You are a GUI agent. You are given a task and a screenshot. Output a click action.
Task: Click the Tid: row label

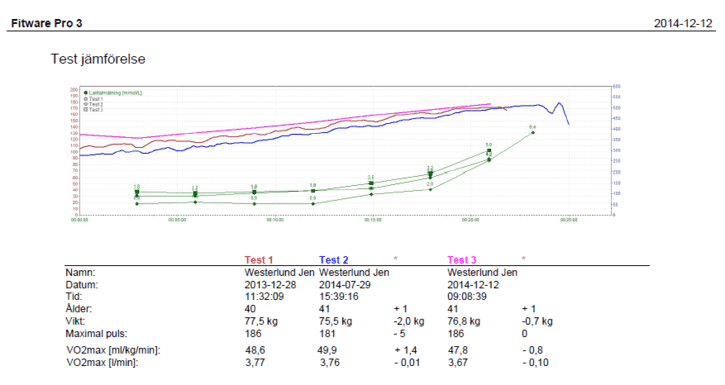(x=74, y=297)
